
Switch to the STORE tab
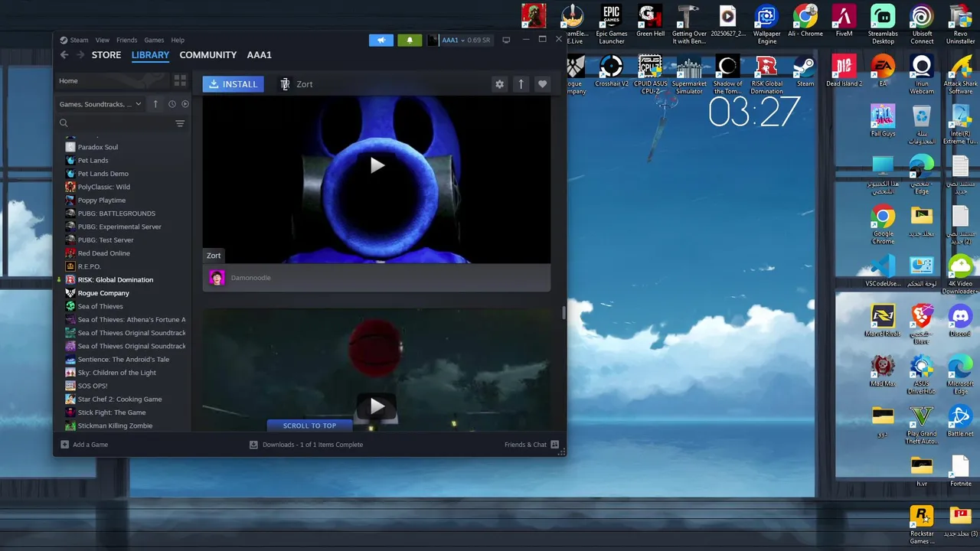pyautogui.click(x=106, y=55)
